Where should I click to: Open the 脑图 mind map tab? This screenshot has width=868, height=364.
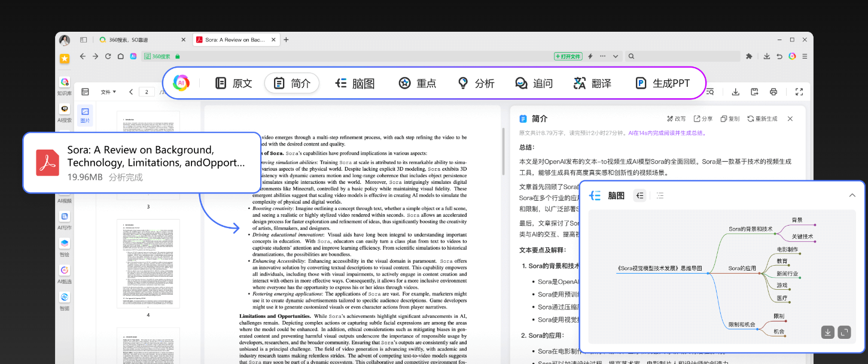coord(355,83)
